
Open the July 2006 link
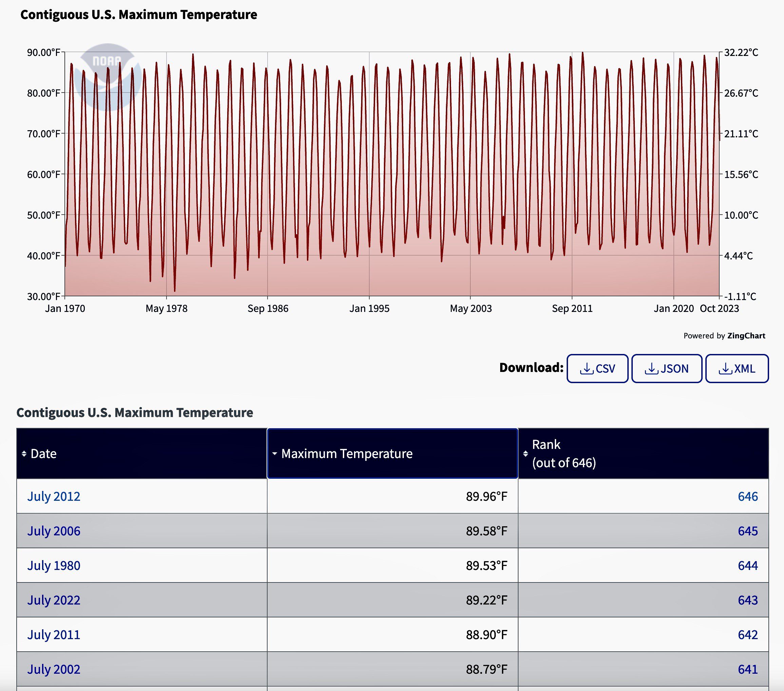(x=54, y=531)
